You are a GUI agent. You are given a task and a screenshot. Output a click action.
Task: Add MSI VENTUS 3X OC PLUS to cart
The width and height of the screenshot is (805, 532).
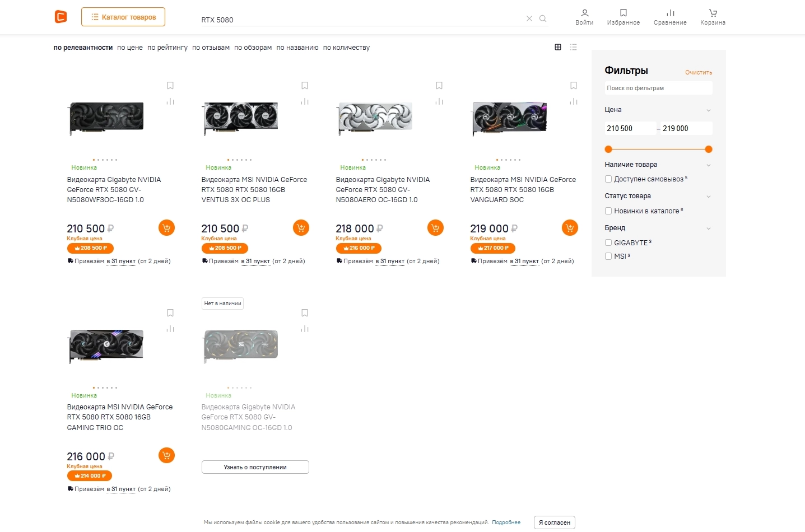click(301, 228)
